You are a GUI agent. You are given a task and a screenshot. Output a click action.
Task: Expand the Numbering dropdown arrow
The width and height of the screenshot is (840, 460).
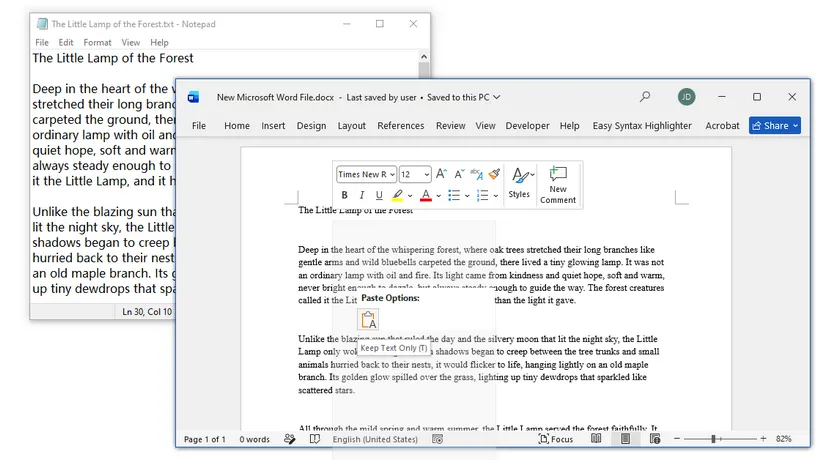pos(496,196)
